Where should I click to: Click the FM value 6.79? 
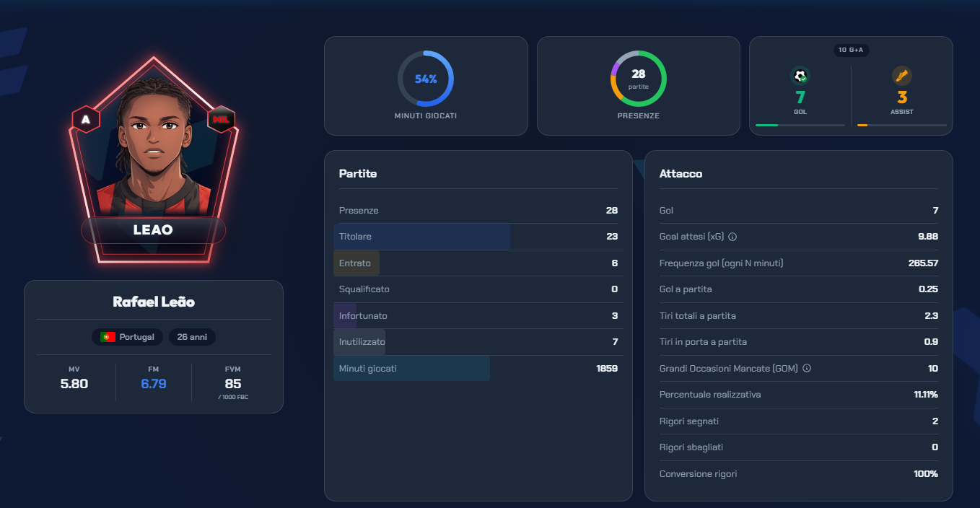point(154,384)
